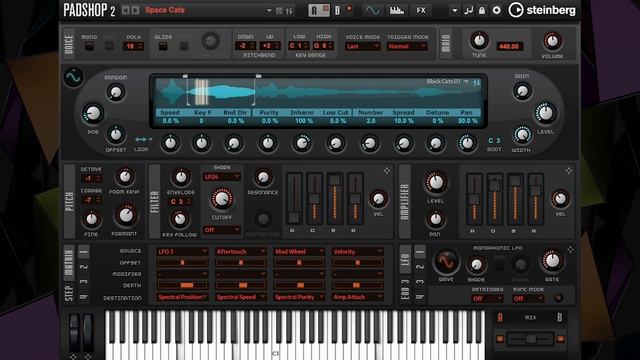This screenshot has width=640, height=360.
Task: Click the LFO Rate knob
Action: (x=552, y=261)
